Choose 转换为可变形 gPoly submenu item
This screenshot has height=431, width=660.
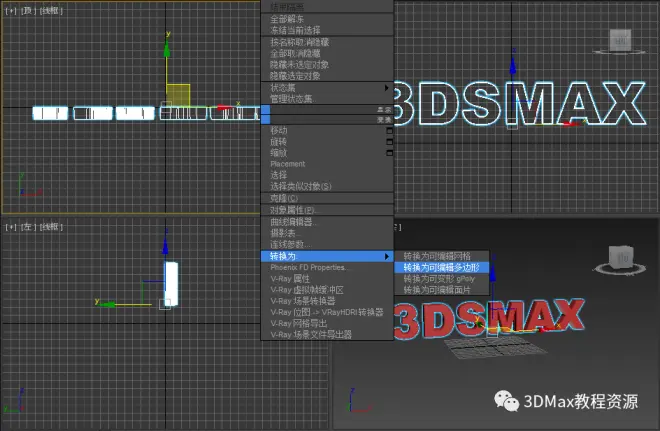click(x=439, y=279)
